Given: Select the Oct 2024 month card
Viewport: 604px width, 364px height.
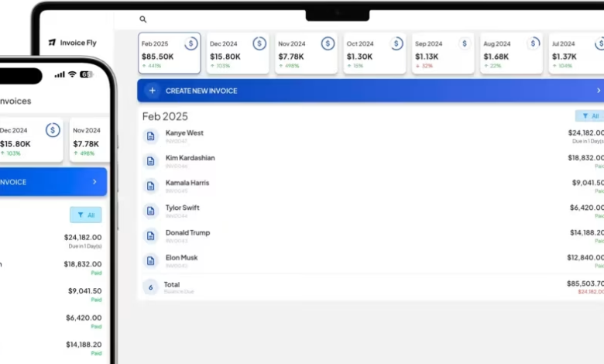Looking at the screenshot, I should click(x=373, y=53).
